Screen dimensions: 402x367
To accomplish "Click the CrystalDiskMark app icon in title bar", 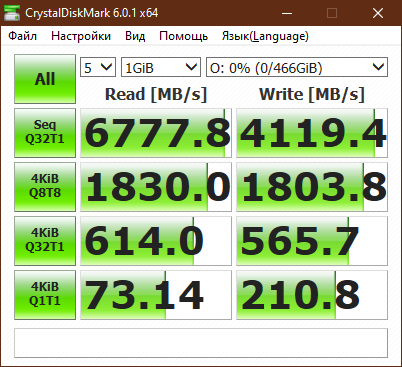I will 11,13.
